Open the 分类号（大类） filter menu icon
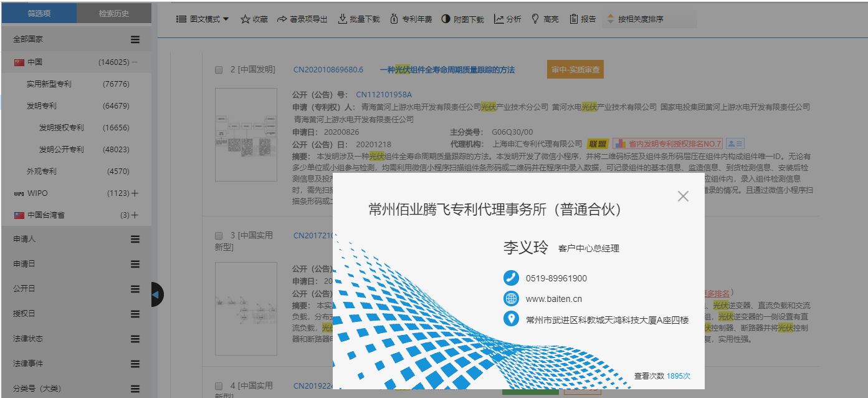 coord(135,389)
